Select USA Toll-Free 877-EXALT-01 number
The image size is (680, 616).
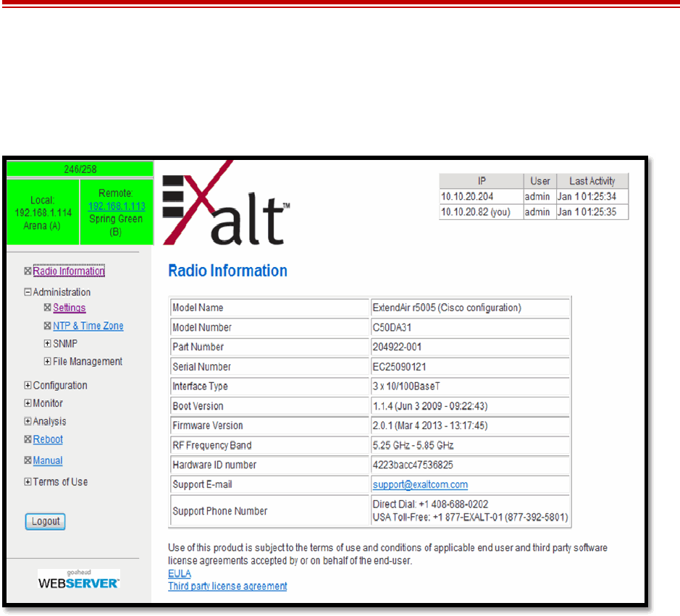pos(471,517)
